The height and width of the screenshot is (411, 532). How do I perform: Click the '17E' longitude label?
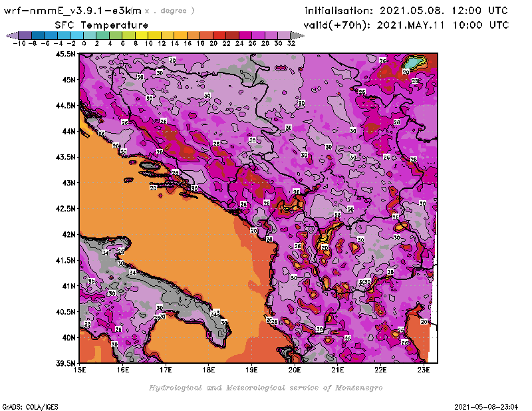click(x=166, y=370)
